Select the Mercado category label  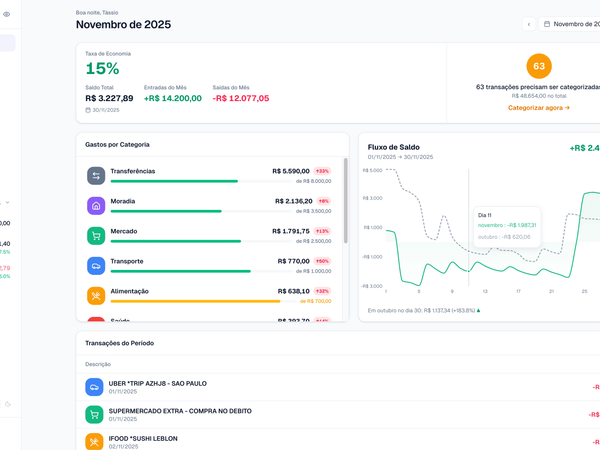pyautogui.click(x=124, y=231)
